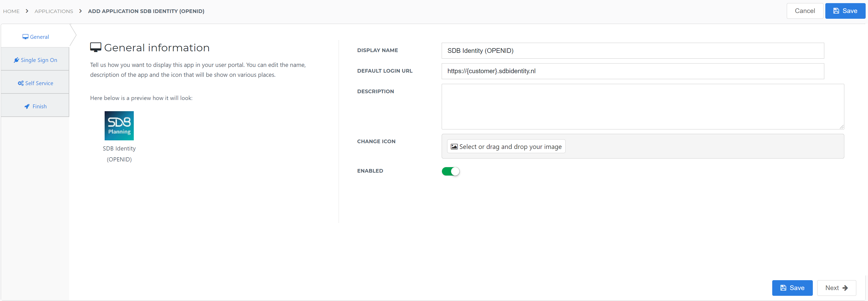Click the SDB Planning app icon preview
868x301 pixels.
(119, 126)
